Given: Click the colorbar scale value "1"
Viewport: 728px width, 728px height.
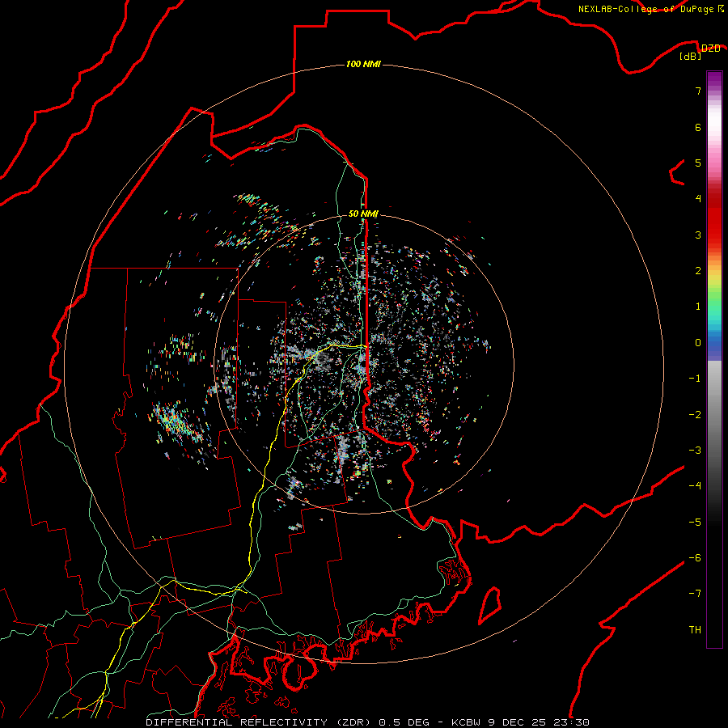Looking at the screenshot, I should pos(698,307).
